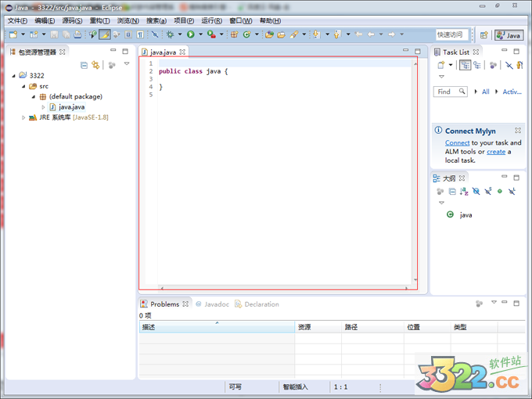Collapse the src folder node
Viewport: 532px width, 399px height.
coord(23,86)
